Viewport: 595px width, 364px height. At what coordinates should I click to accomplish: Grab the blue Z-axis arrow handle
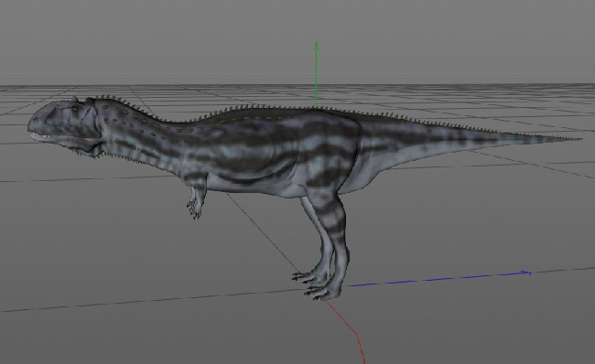coord(525,273)
